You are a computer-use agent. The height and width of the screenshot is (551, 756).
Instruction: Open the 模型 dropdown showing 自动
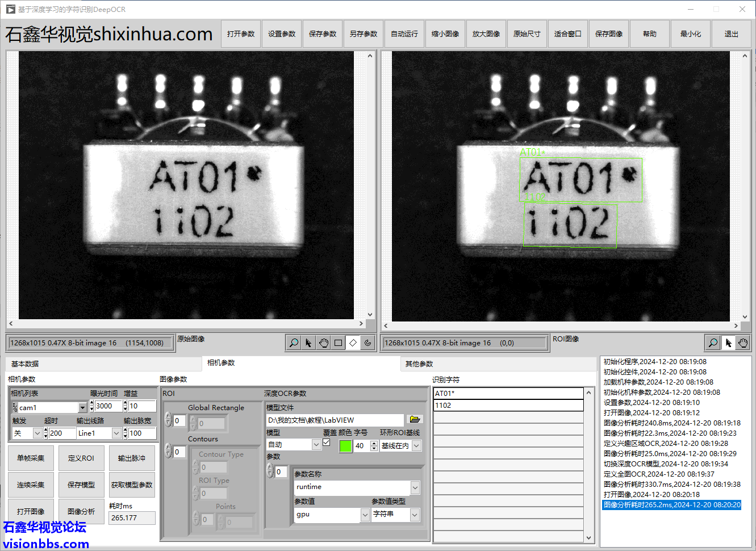pos(316,445)
